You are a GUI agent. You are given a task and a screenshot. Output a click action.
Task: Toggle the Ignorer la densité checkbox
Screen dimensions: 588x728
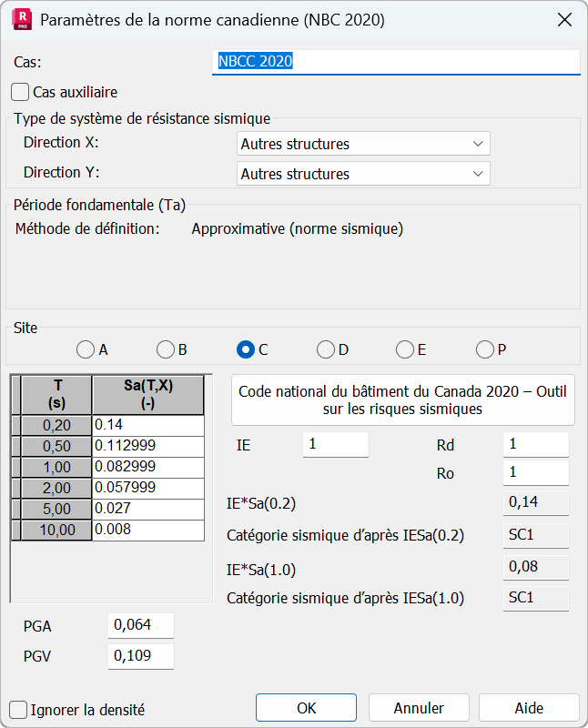pos(18,710)
